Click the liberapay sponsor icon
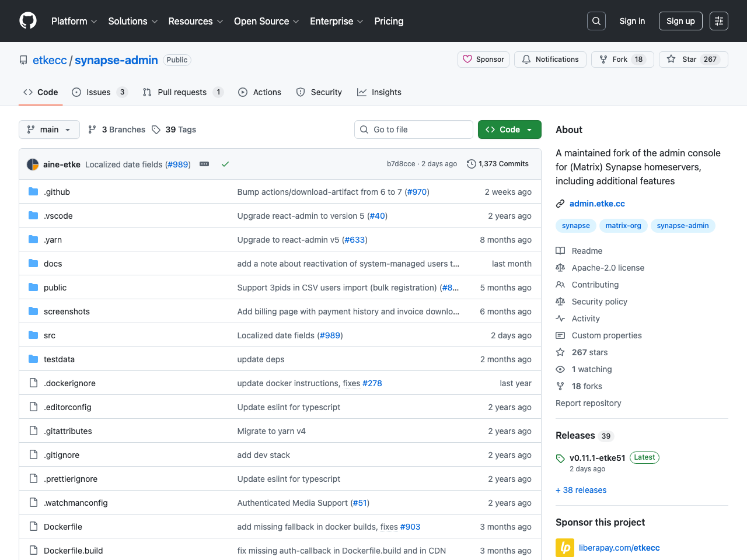The image size is (747, 560). (564, 547)
